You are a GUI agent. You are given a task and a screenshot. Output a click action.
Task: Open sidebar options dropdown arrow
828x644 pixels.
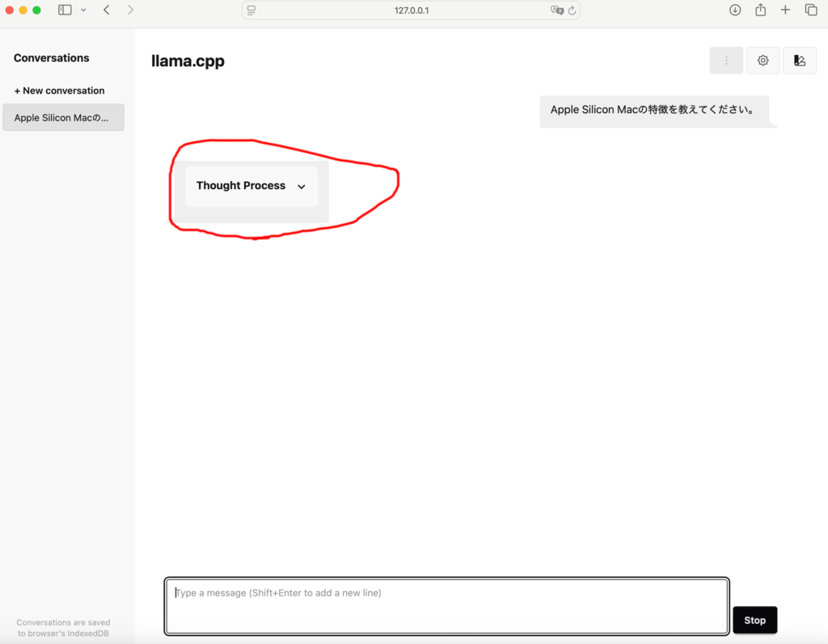coord(83,10)
